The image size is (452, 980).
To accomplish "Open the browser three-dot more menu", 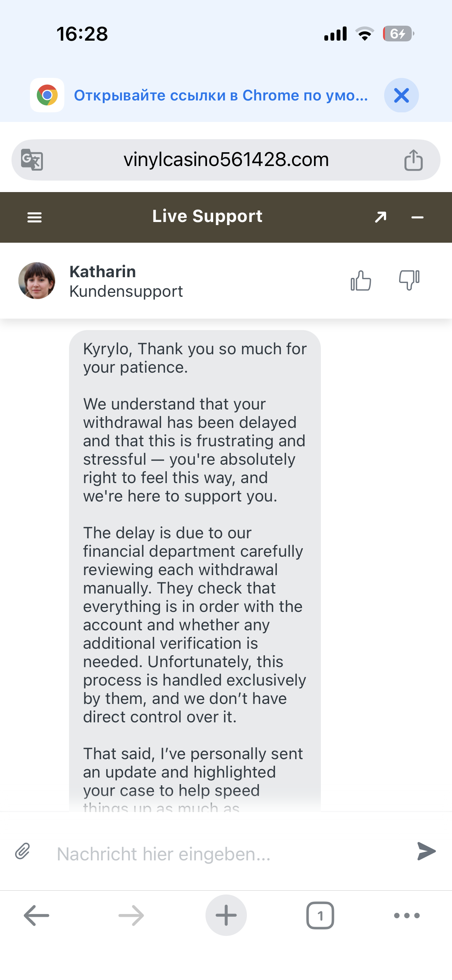I will (407, 915).
